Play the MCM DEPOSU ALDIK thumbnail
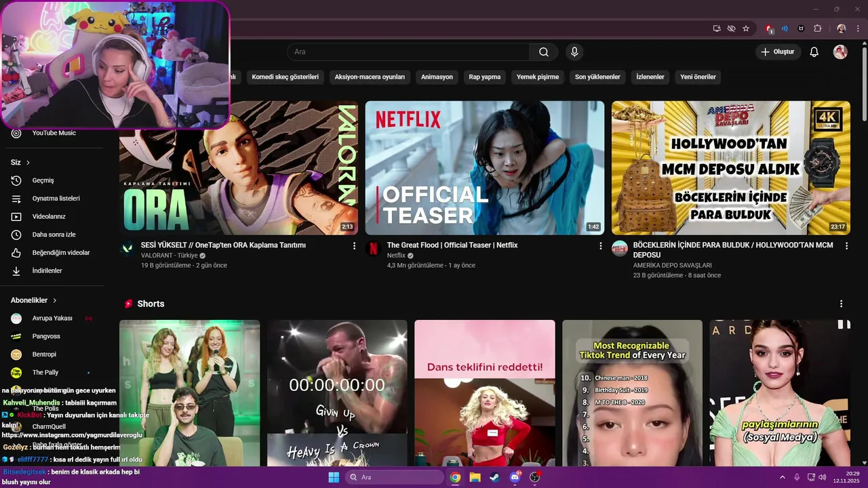 click(x=731, y=168)
